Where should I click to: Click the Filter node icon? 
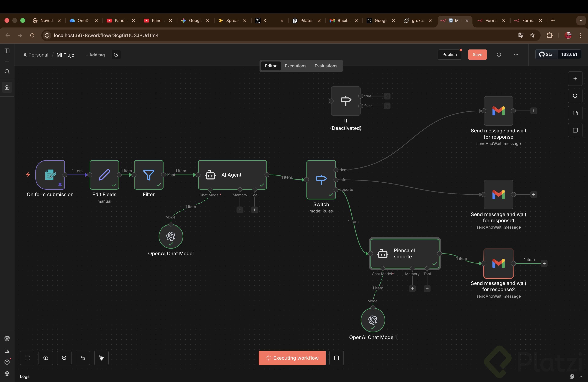tap(149, 175)
